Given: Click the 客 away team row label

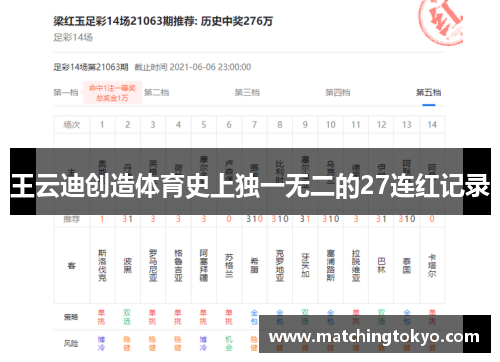Looking at the screenshot, I should pos(72,266).
